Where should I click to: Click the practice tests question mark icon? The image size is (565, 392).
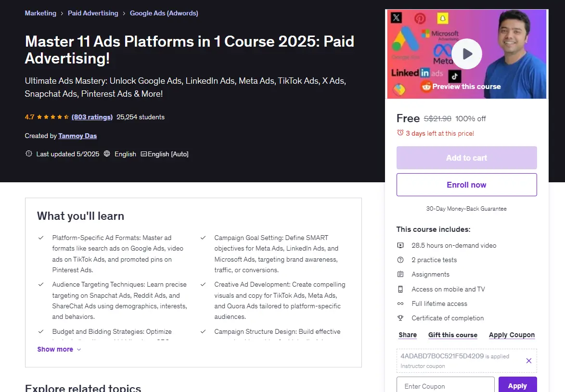point(400,260)
